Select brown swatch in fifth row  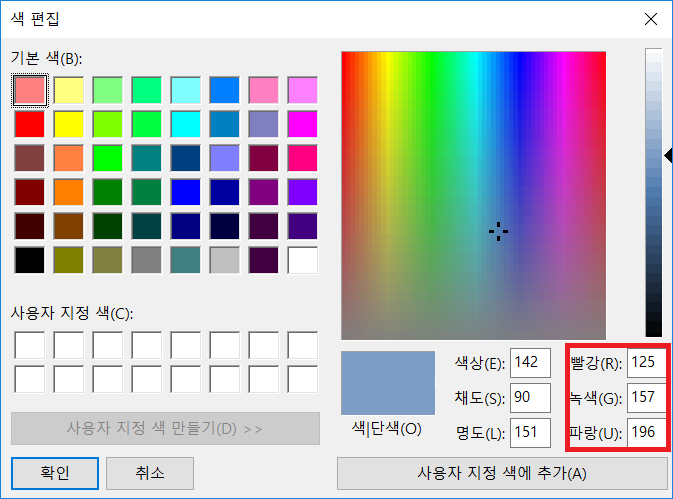pos(69,226)
